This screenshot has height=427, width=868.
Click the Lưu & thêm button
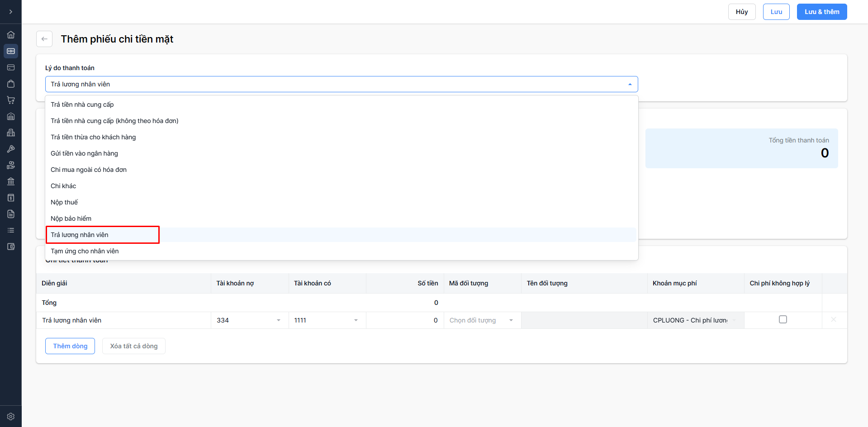[821, 12]
